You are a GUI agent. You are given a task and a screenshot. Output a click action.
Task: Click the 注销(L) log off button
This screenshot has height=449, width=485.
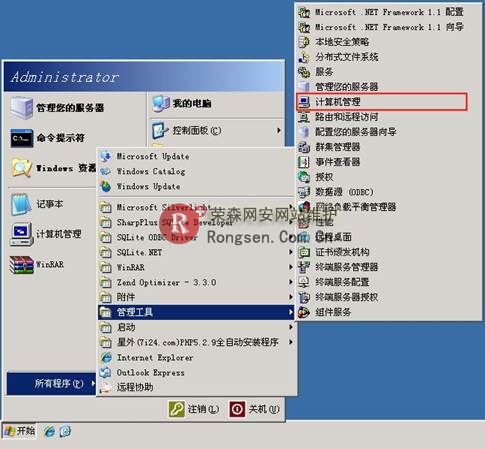[194, 409]
